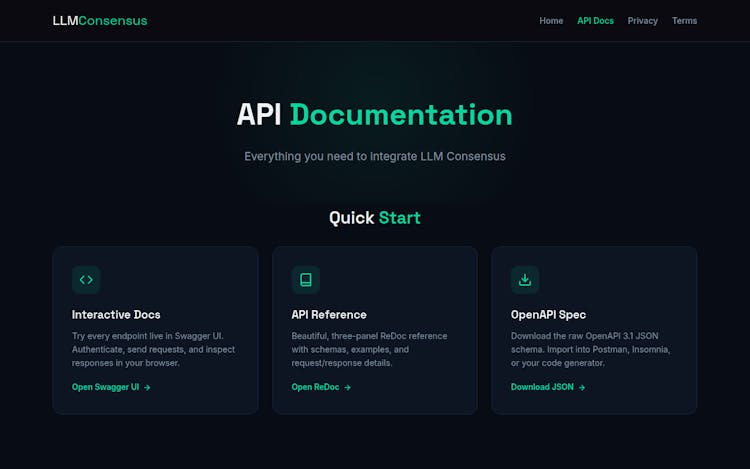Navigate to the Terms page

tap(684, 21)
